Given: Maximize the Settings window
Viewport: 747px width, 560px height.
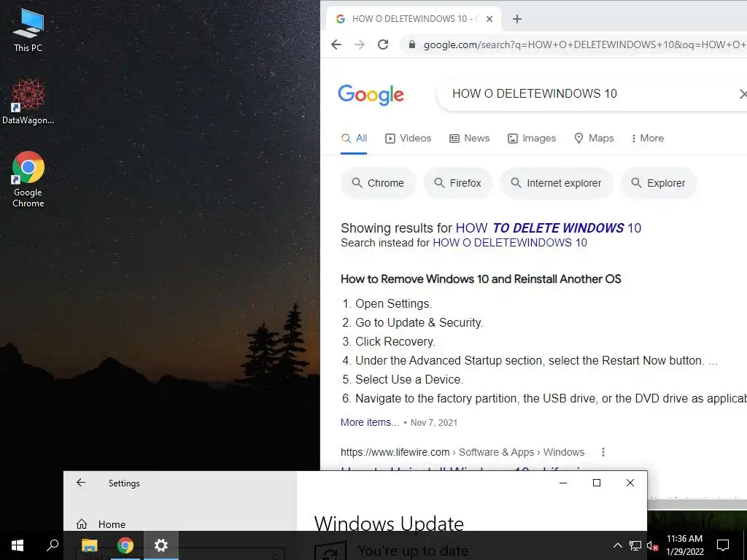Looking at the screenshot, I should pyautogui.click(x=597, y=483).
